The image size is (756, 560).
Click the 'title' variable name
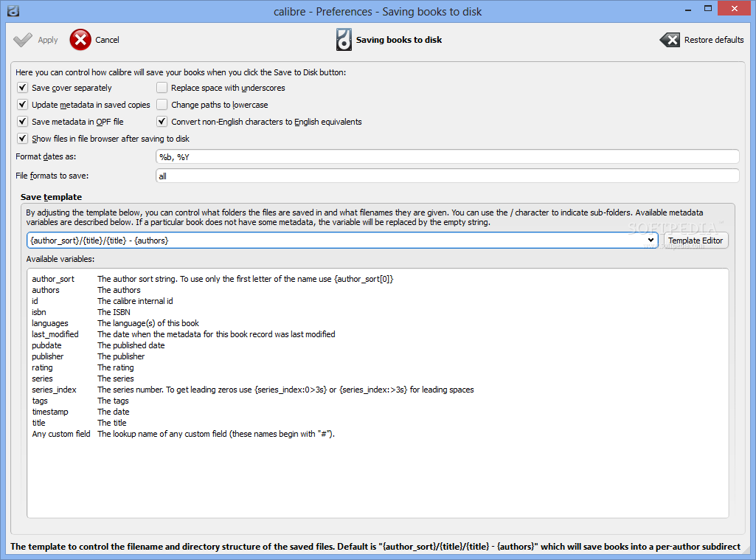click(x=38, y=423)
